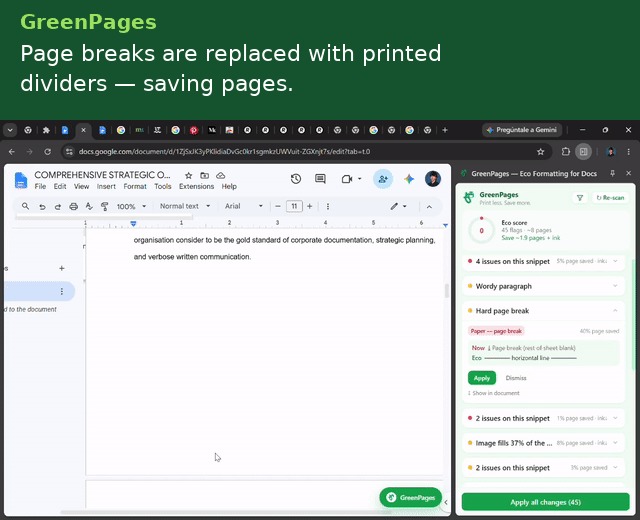The image size is (640, 520).
Task: Open the Edit menu
Action: [60, 186]
